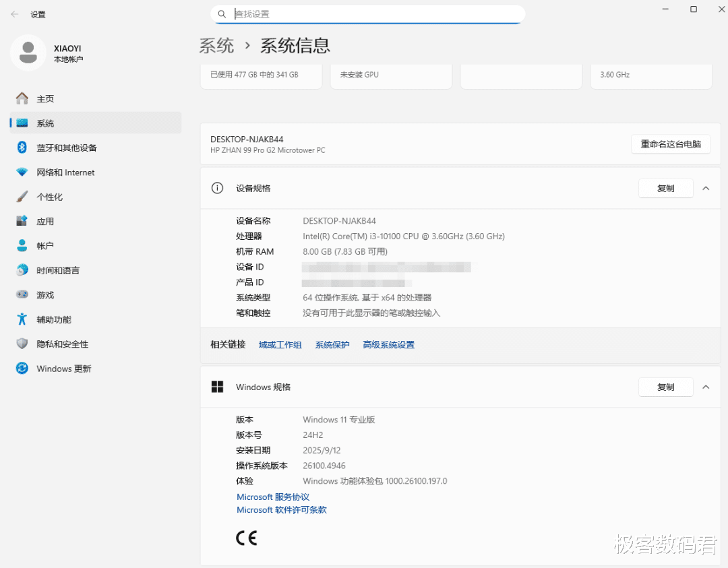Click the 个性化 paintbrush icon
Image resolution: width=728 pixels, height=568 pixels.
[x=22, y=197]
